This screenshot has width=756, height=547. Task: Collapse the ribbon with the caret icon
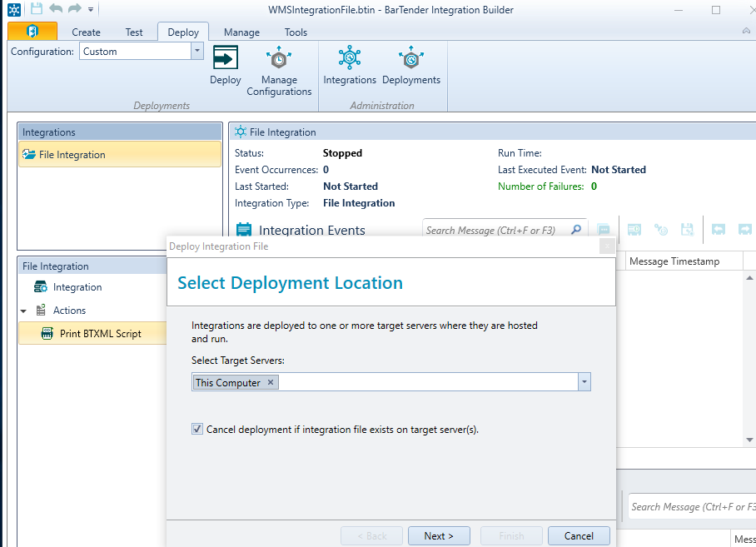[x=746, y=31]
